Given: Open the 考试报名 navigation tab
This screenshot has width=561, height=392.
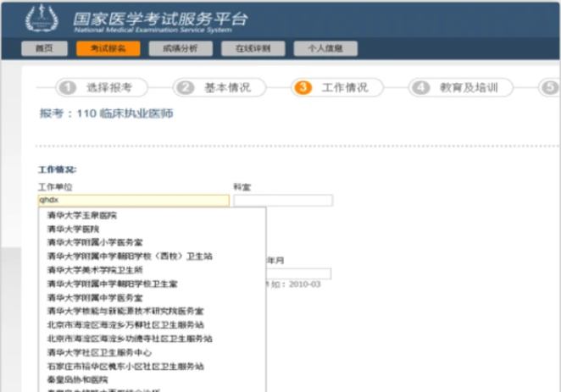Looking at the screenshot, I should (x=108, y=48).
